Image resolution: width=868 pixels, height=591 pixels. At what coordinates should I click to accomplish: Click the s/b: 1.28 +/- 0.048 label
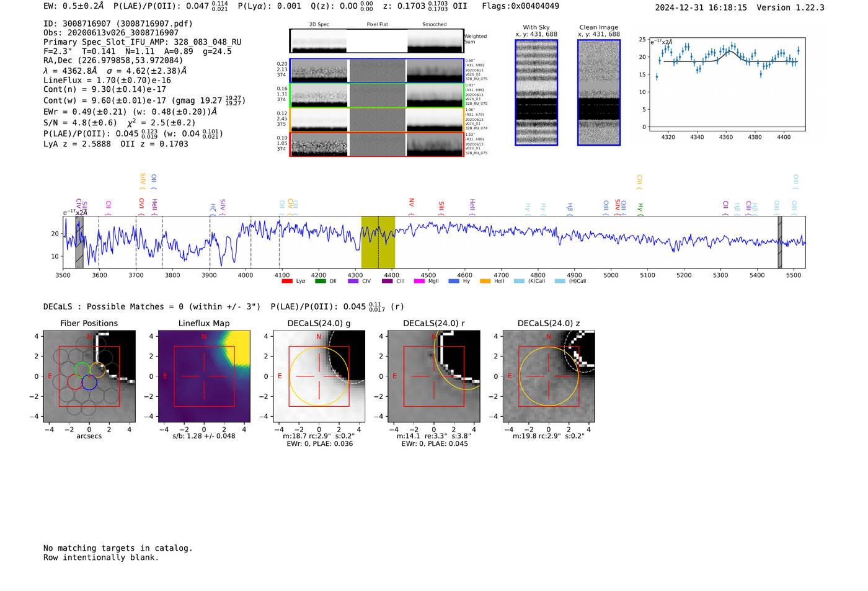[x=204, y=436]
